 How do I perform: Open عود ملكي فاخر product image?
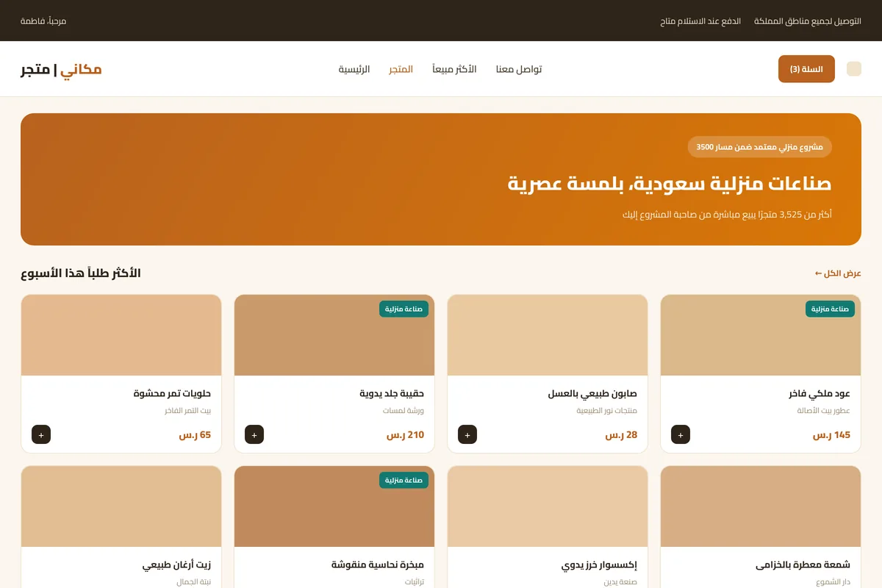[761, 335]
